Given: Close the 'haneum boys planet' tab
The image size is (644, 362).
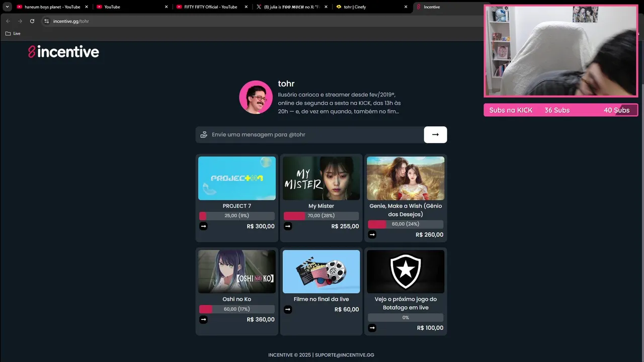Looking at the screenshot, I should pos(87,7).
